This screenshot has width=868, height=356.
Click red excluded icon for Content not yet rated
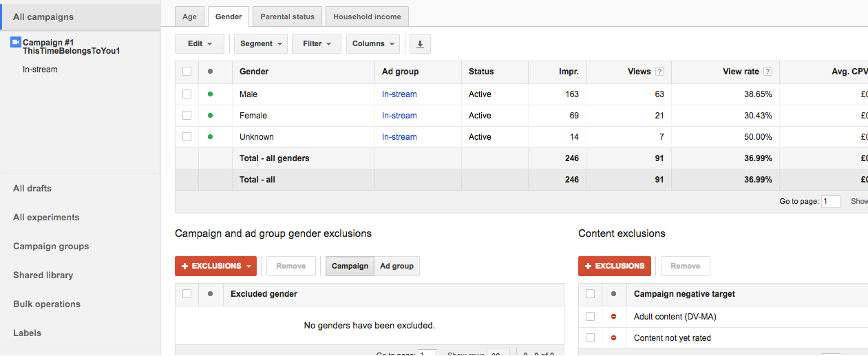point(613,338)
